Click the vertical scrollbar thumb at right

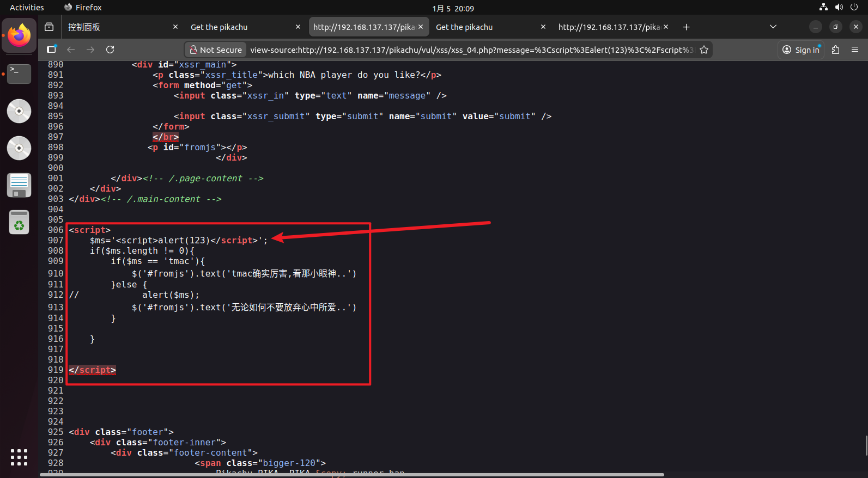point(866,445)
